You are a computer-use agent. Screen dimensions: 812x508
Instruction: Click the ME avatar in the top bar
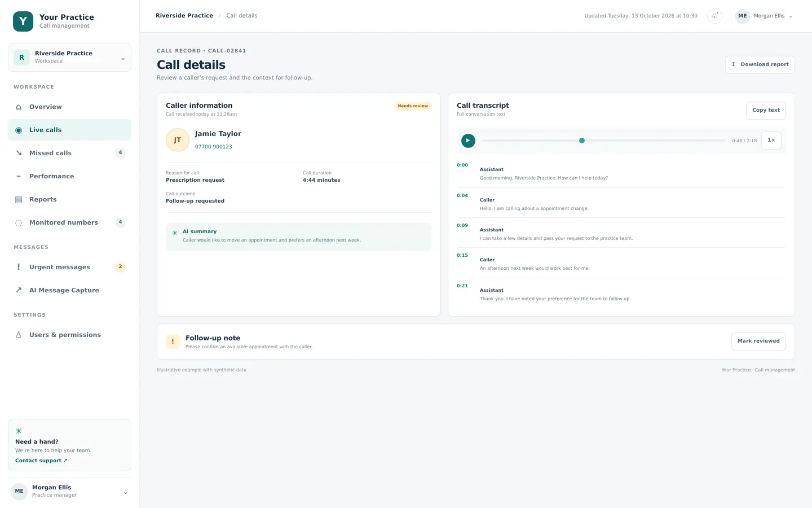click(x=743, y=16)
